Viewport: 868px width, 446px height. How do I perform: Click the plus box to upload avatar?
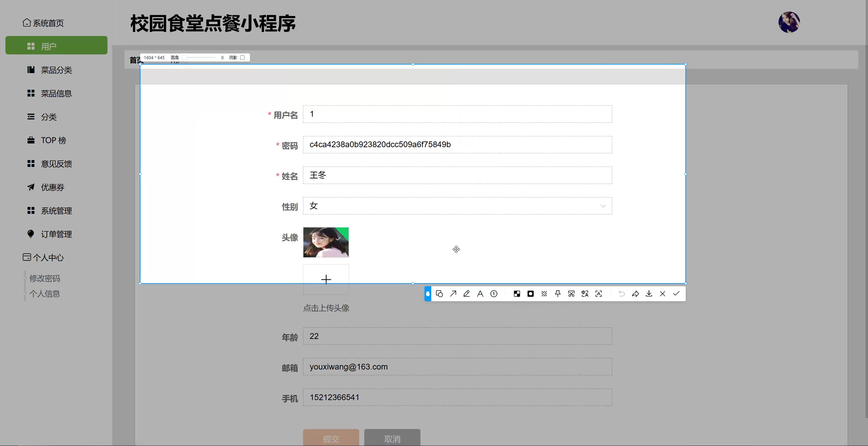pos(326,279)
